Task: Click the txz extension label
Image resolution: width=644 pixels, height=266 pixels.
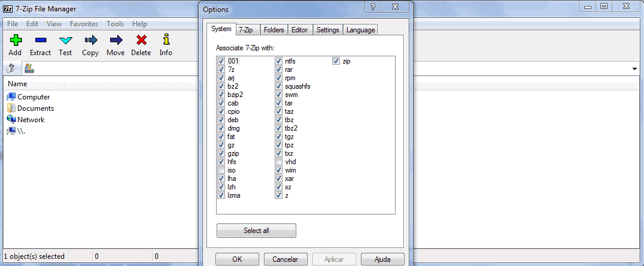Action: (288, 153)
